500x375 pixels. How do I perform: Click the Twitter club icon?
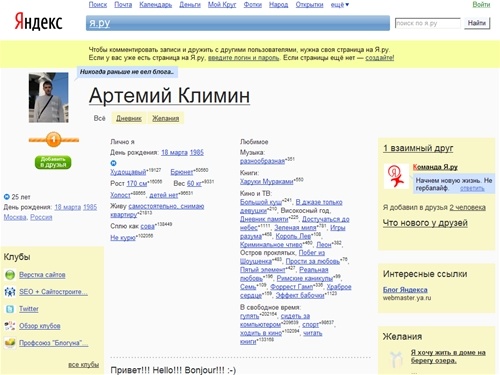[10, 309]
